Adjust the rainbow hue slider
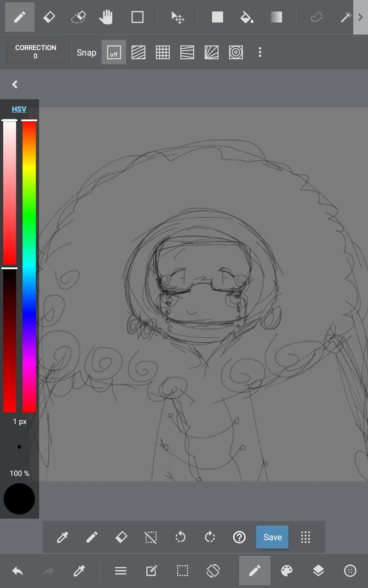The height and width of the screenshot is (588, 368). [29, 266]
